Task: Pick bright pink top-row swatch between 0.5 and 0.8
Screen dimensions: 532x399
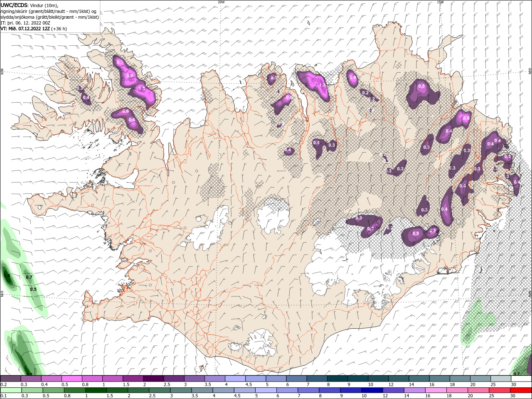Action: click(x=71, y=379)
